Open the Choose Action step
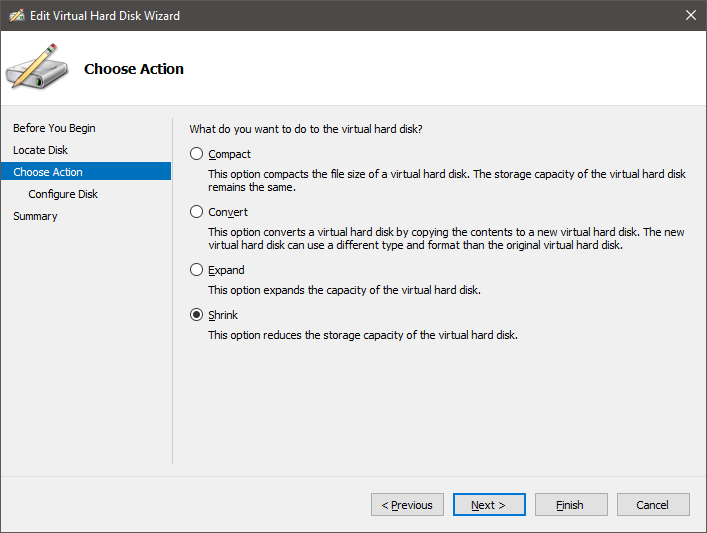Screen dimensions: 707x533 pos(86,171)
